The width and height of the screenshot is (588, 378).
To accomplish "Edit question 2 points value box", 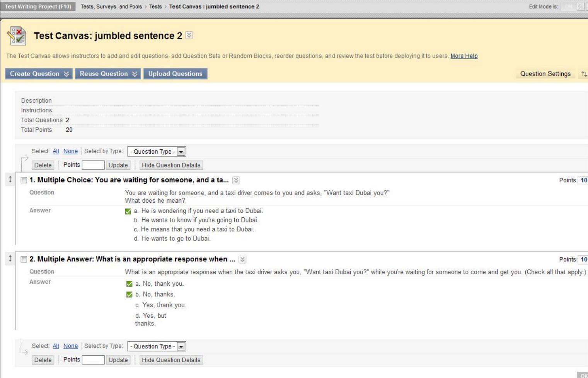I will click(x=583, y=259).
